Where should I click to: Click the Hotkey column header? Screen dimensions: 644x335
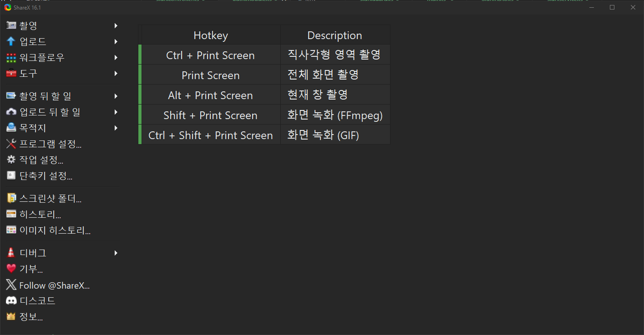(211, 35)
